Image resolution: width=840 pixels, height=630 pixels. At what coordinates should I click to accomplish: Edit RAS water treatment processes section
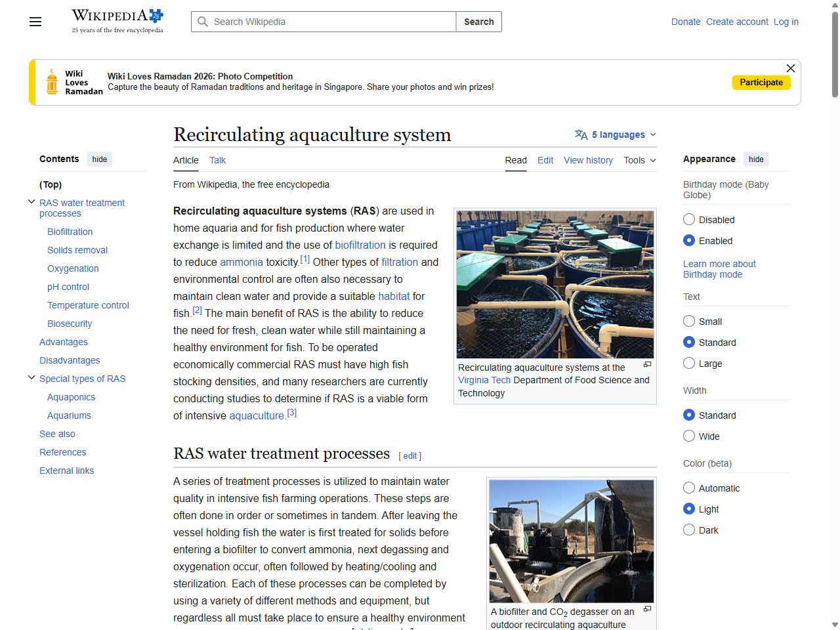pyautogui.click(x=410, y=456)
